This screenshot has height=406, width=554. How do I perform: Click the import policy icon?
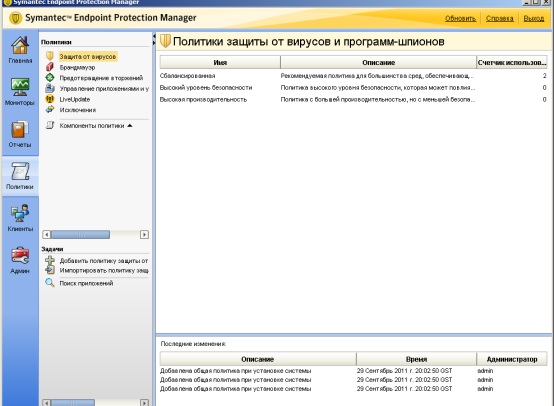[x=50, y=270]
